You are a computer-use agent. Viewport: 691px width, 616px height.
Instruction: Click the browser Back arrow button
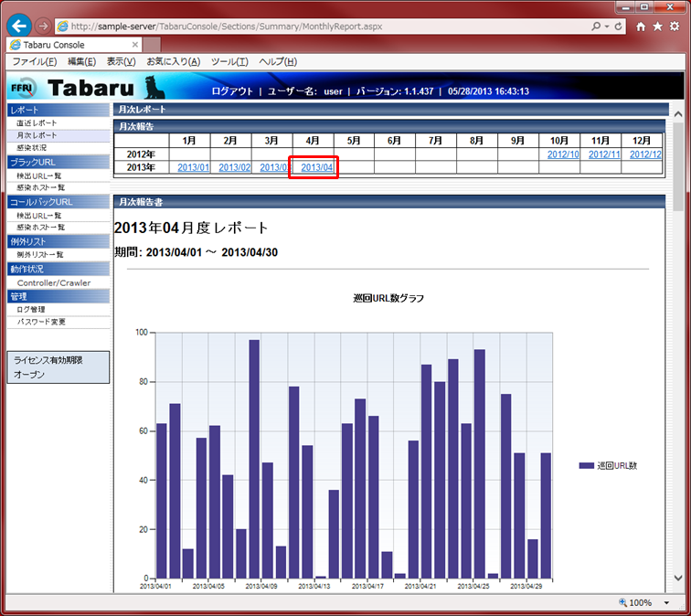point(18,27)
